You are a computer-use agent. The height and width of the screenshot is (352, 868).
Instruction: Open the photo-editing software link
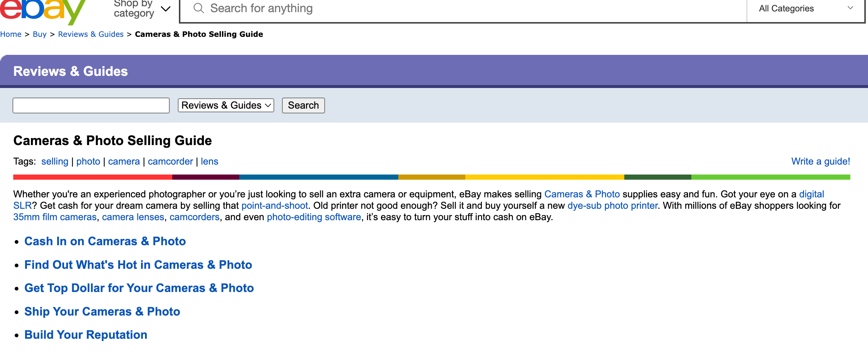pyautogui.click(x=314, y=217)
